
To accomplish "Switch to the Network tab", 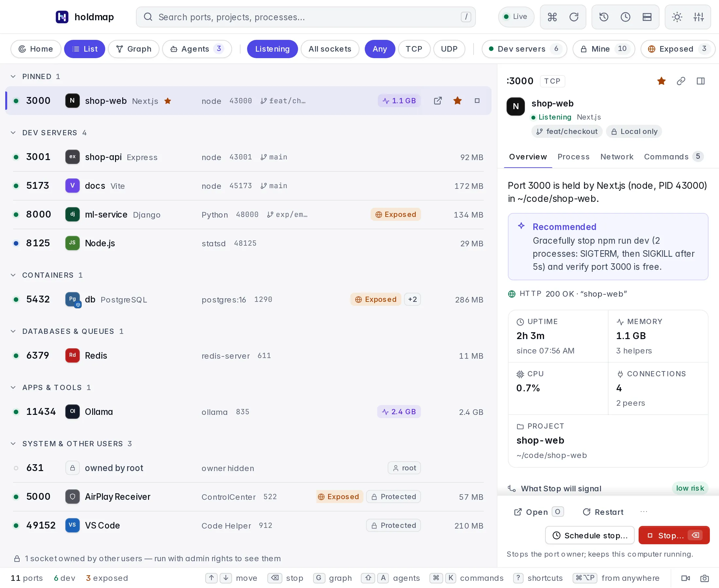I will coord(617,157).
